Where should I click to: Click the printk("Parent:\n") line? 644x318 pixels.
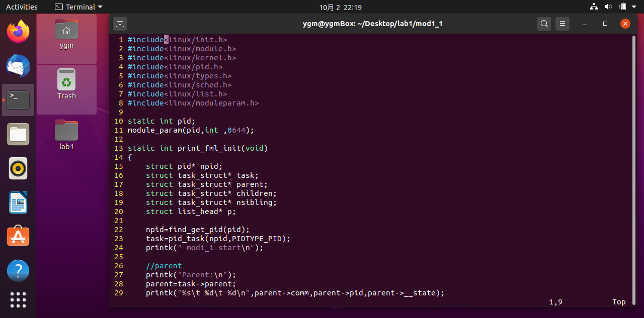pyautogui.click(x=191, y=275)
